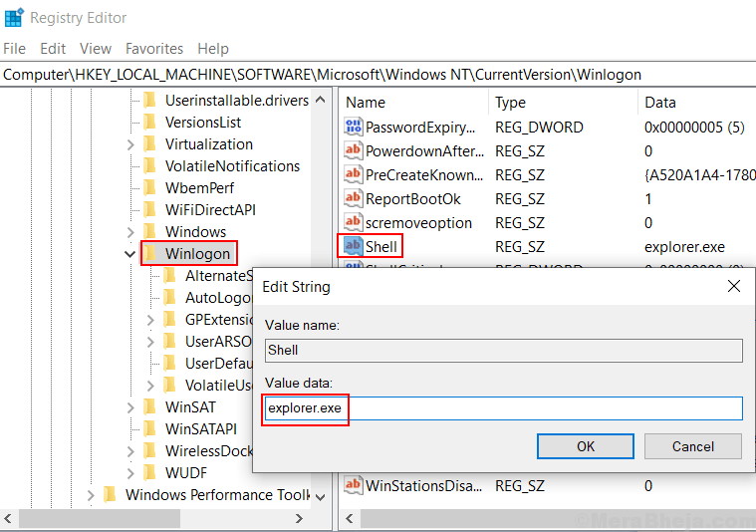Select the VersionsList folder icon

tap(150, 122)
